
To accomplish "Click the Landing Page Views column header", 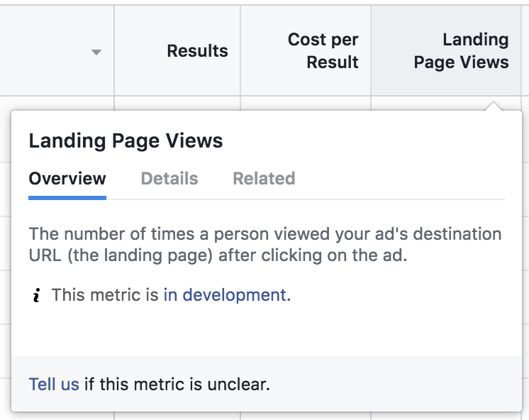I will (461, 51).
